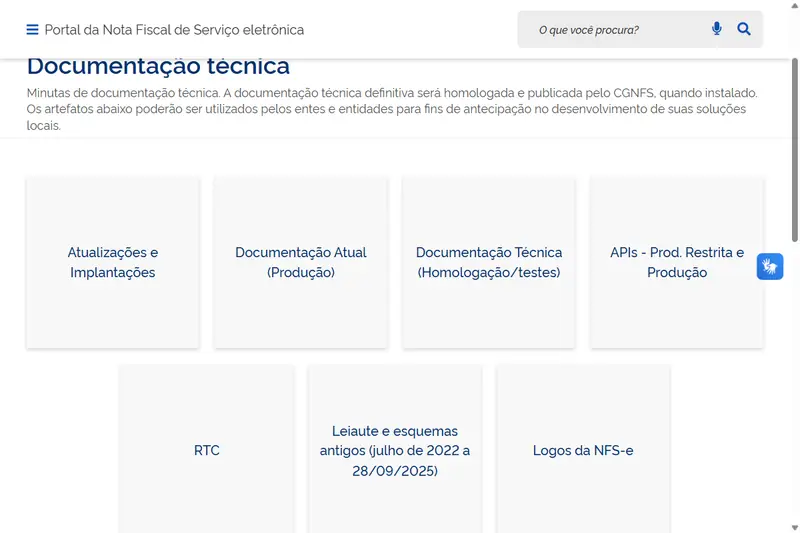800x533 pixels.
Task: Open 'Documentação Técnica (Homologação/testes)' card
Action: 489,263
